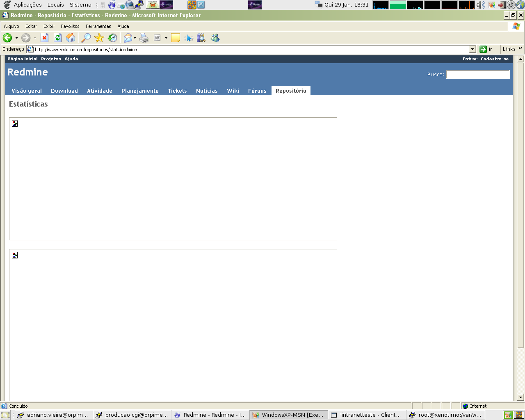Switch to root@xenotimo terminal taskbar button
Viewport: 525px width, 420px height.
point(445,415)
